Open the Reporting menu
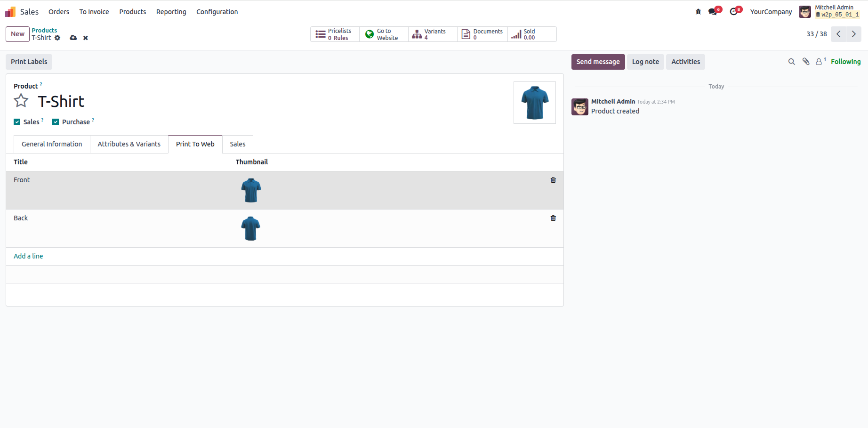This screenshot has width=868, height=428. point(171,12)
